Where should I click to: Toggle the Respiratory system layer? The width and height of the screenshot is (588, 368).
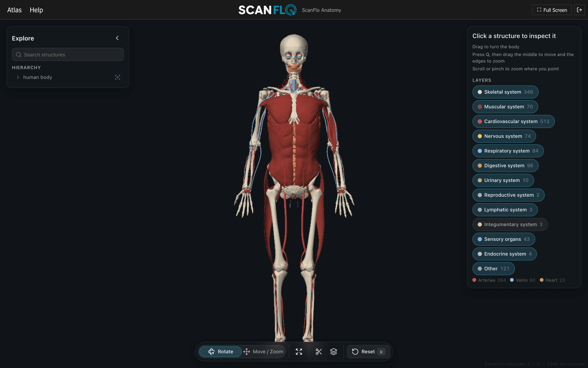tap(508, 151)
